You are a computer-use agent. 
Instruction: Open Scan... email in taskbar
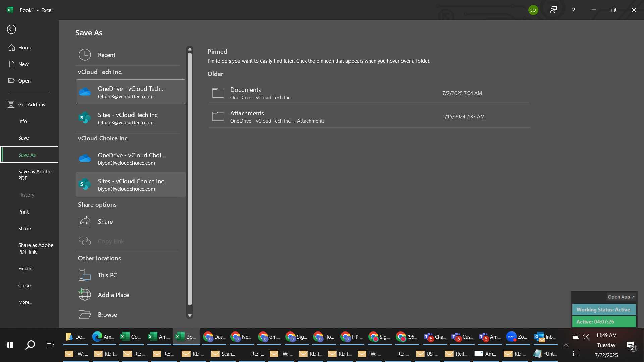(x=223, y=354)
